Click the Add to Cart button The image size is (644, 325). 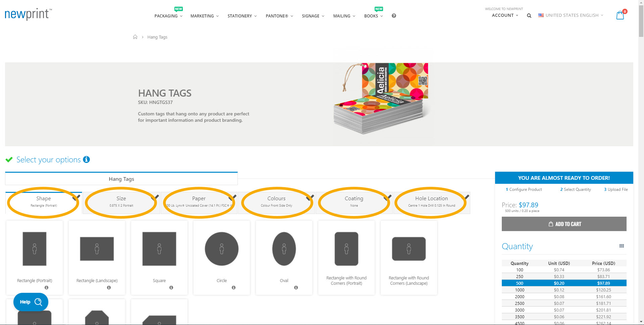564,224
